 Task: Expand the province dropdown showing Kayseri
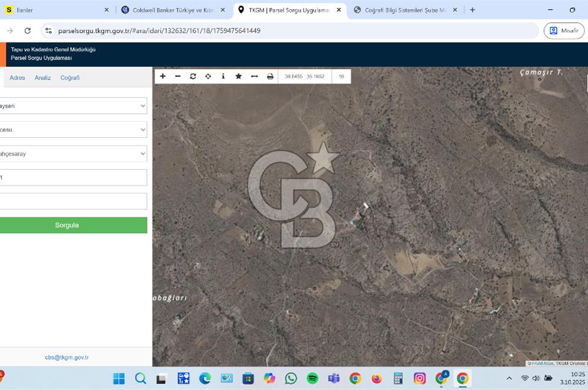73,106
